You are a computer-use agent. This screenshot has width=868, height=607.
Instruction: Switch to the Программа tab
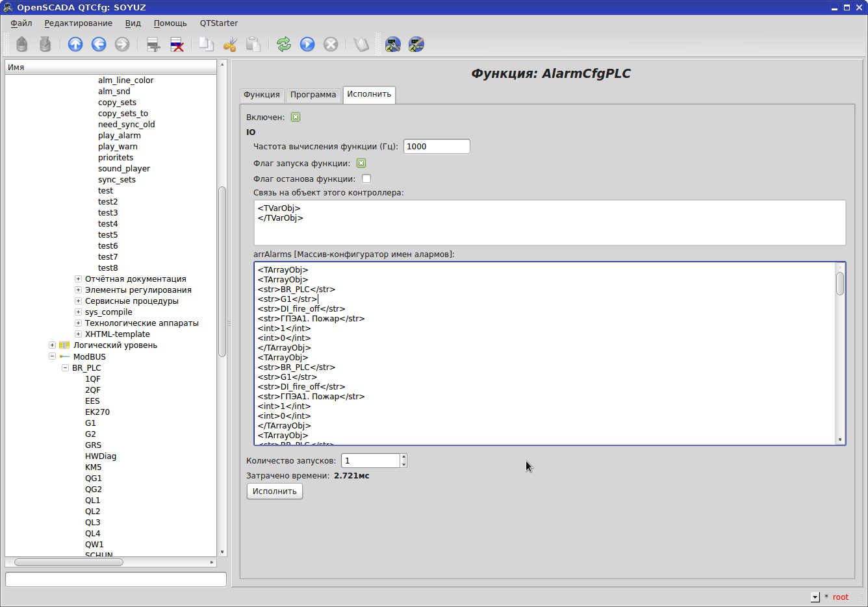click(313, 95)
